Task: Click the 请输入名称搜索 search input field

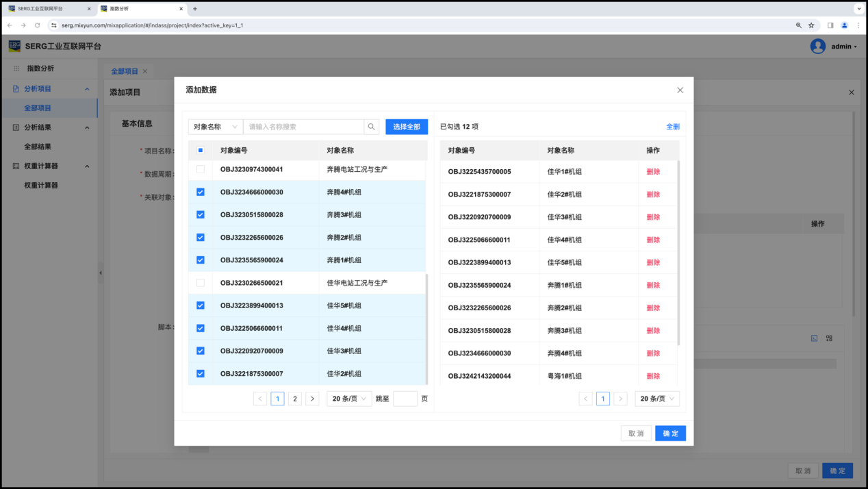Action: (x=303, y=127)
